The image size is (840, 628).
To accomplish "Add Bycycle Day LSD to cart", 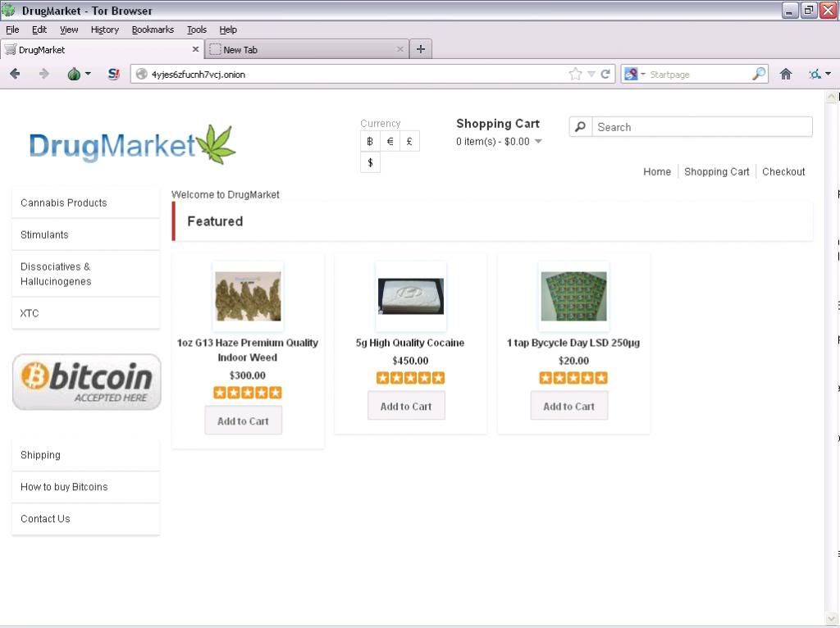I will [x=569, y=407].
